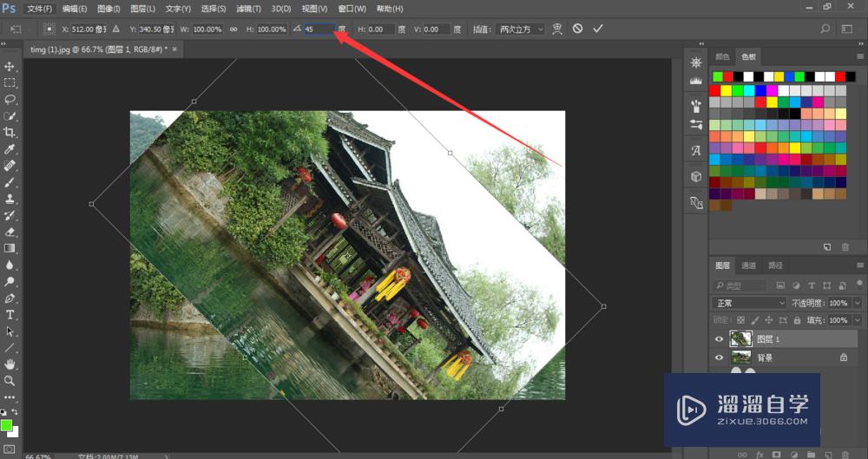Screen dimensions: 868x459
Task: Click the search icon in the options bar
Action: pos(825,29)
